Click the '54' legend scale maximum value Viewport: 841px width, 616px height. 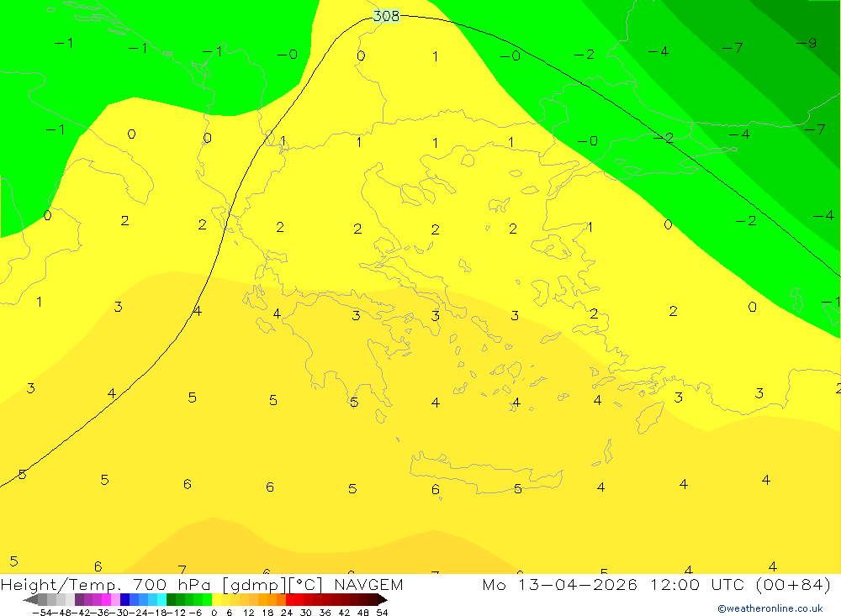click(x=382, y=613)
